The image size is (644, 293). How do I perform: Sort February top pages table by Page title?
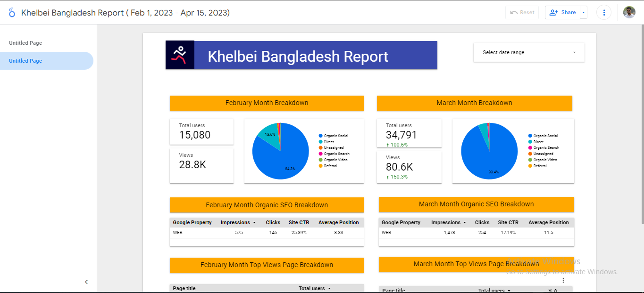pos(184,288)
